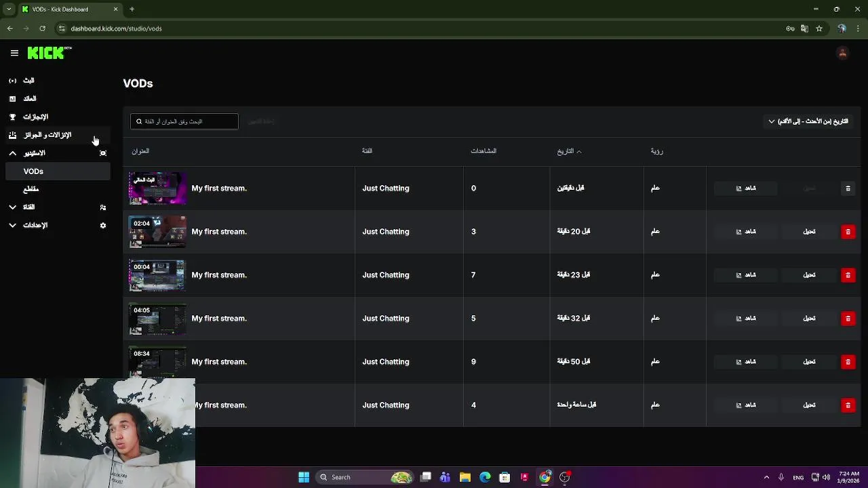Bookmark this page with star icon
The image size is (868, 488).
[819, 28]
